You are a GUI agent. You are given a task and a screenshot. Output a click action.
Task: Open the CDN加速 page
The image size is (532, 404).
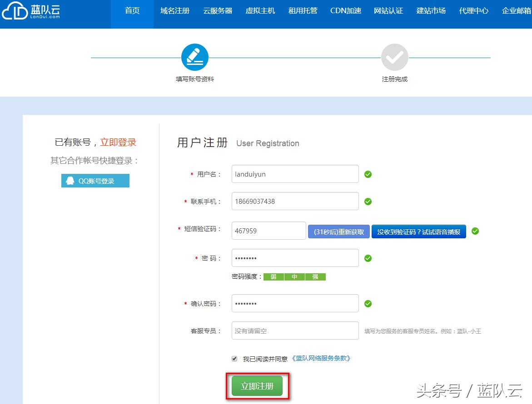[345, 10]
